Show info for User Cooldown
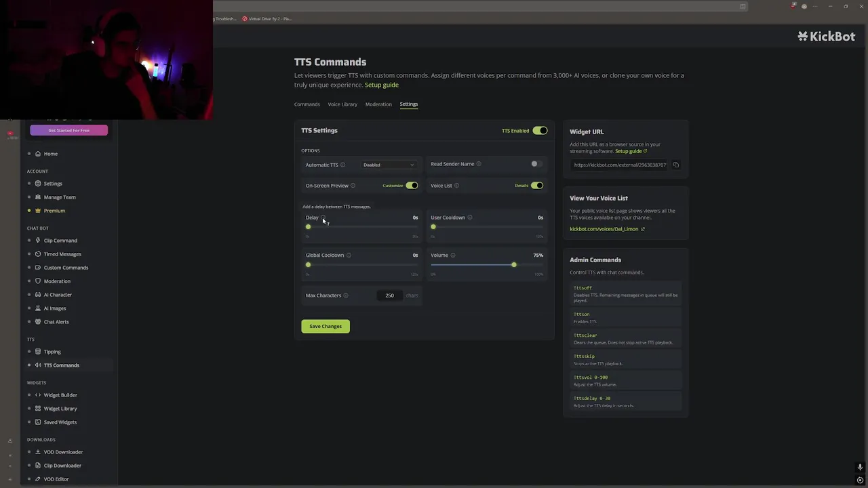The image size is (868, 488). click(x=470, y=218)
